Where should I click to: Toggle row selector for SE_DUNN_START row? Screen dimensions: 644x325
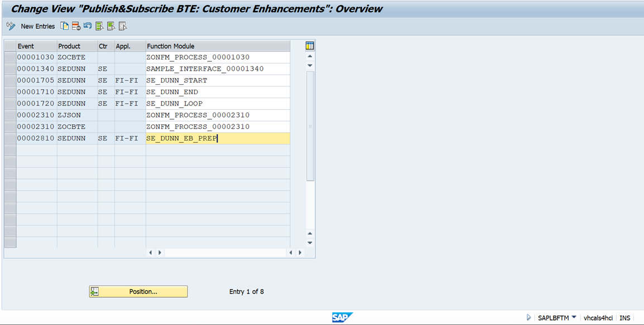click(x=10, y=81)
